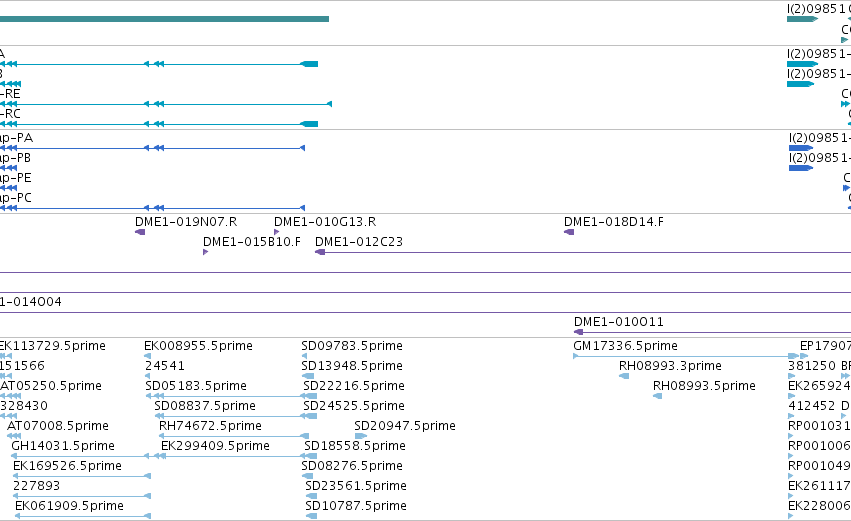Click the EK008955.5prime label

pos(198,346)
